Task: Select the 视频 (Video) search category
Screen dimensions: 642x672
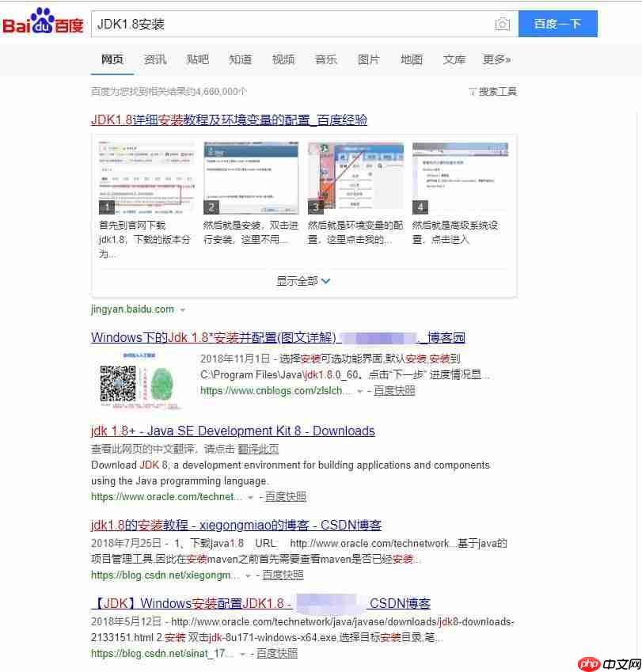Action: pos(283,59)
